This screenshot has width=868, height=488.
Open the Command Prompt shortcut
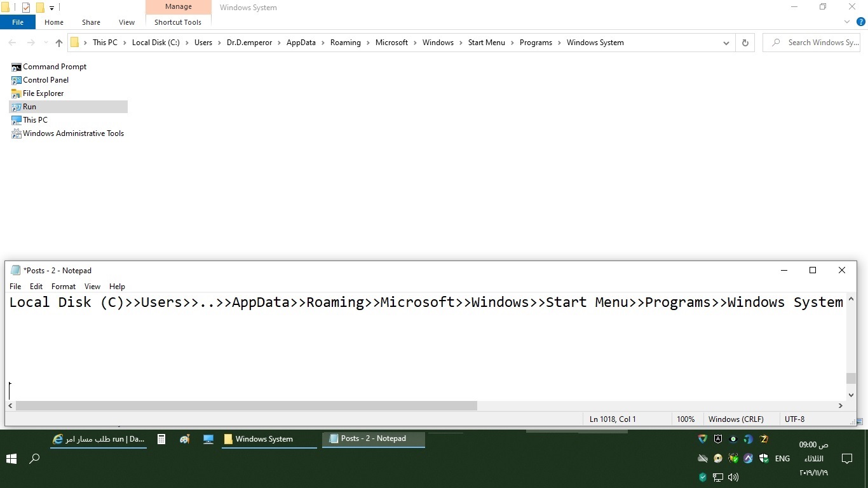point(49,67)
